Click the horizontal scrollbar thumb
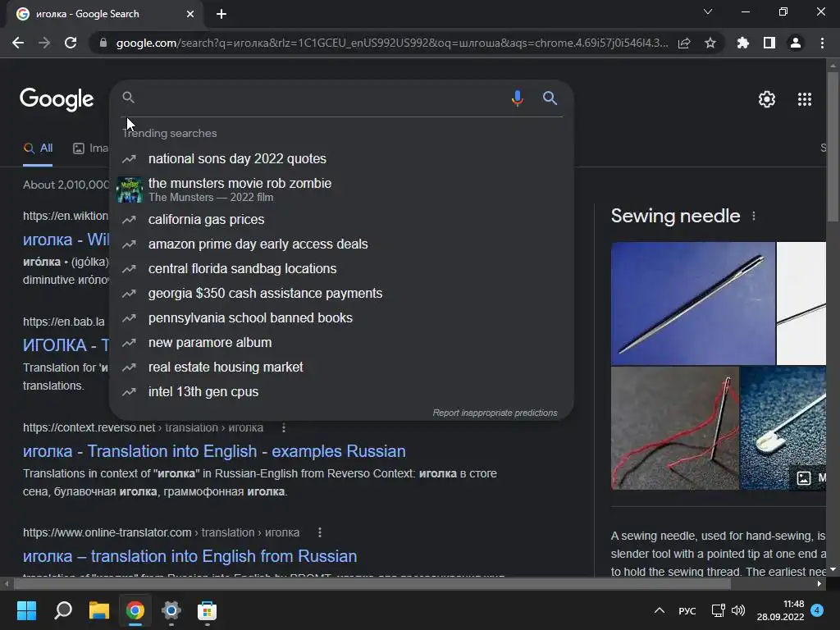 pos(372,583)
